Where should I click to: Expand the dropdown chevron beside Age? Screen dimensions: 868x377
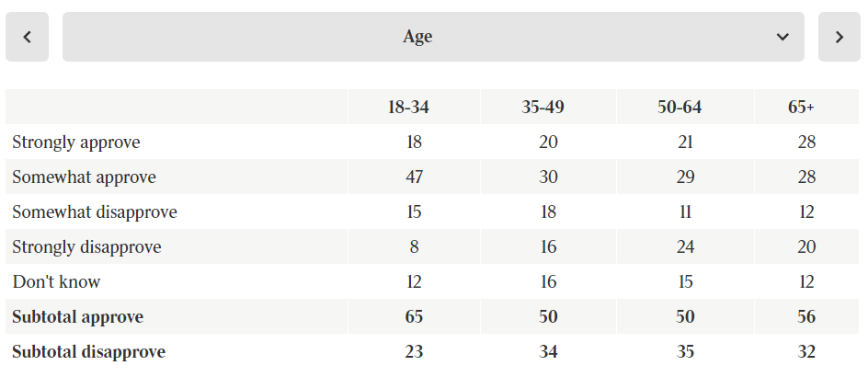[782, 37]
